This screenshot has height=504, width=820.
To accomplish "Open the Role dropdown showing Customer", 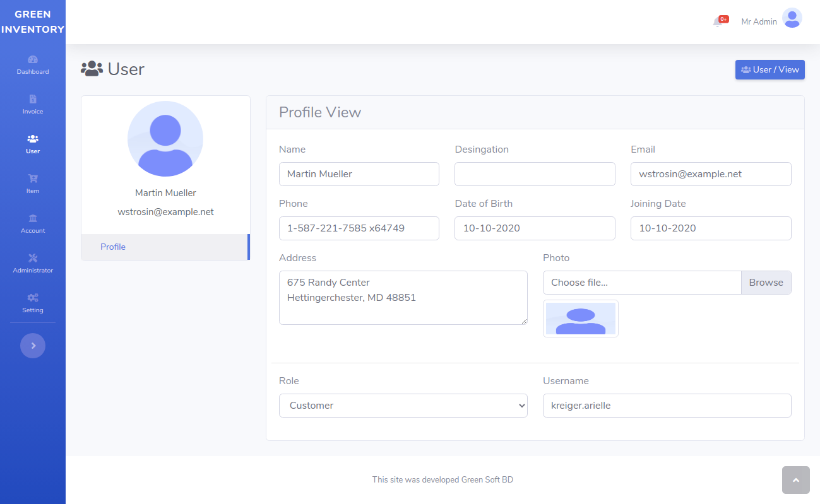I will (x=403, y=406).
